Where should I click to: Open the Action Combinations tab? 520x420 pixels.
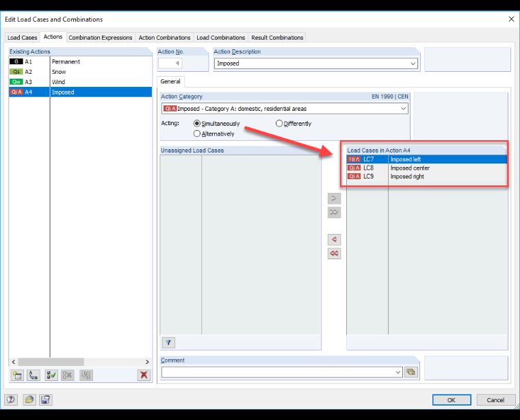click(164, 38)
